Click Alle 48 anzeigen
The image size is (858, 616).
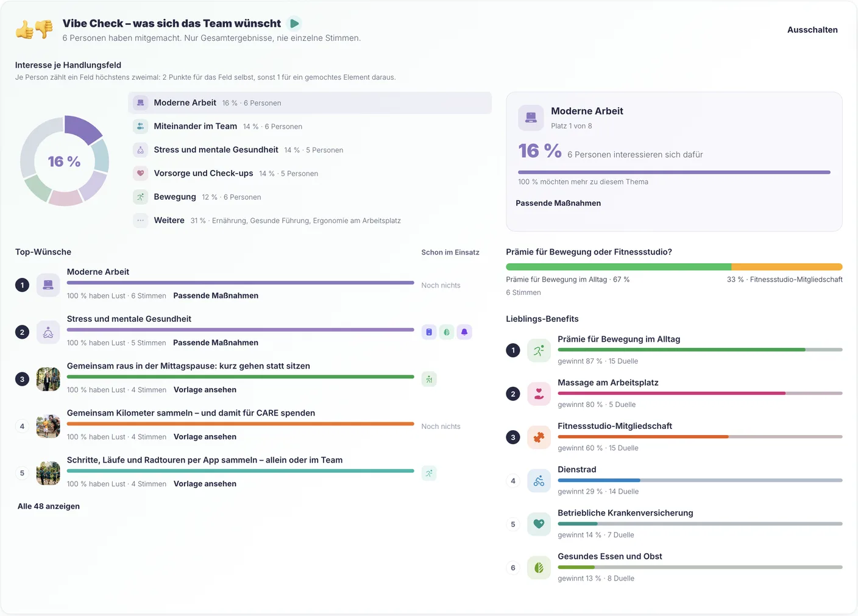coord(49,506)
